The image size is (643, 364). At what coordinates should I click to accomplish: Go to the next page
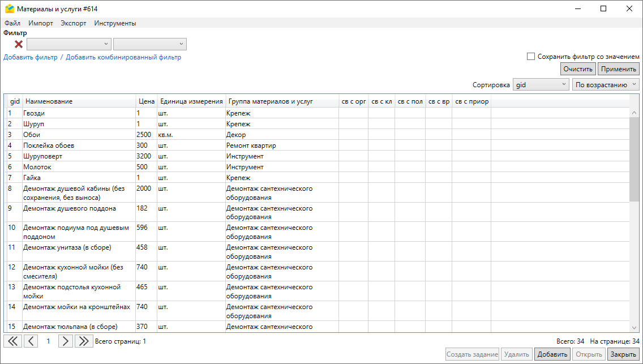(x=66, y=341)
